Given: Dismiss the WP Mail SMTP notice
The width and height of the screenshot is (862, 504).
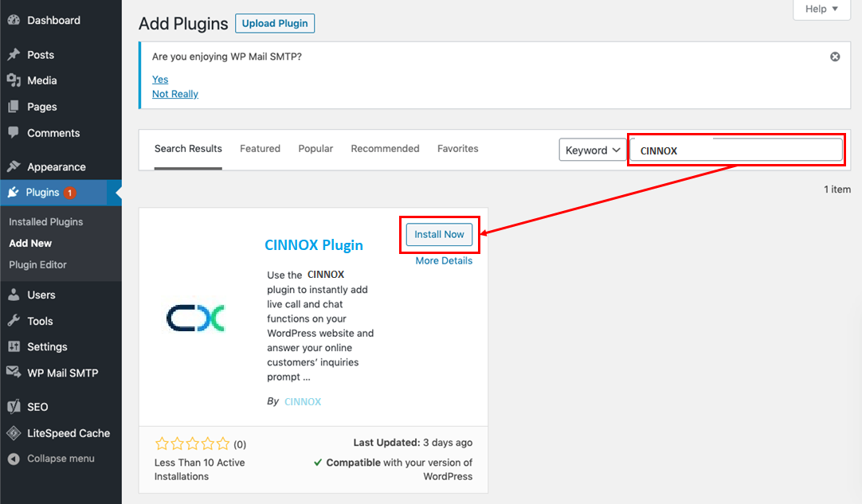Looking at the screenshot, I should pos(834,57).
